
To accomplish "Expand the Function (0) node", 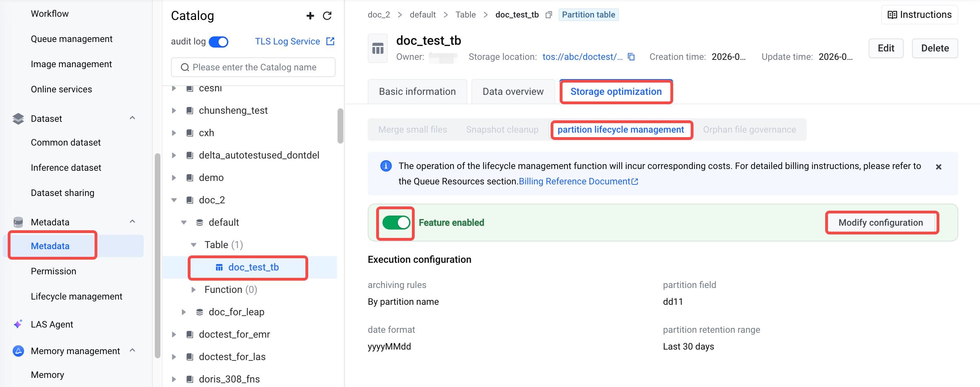I will point(193,290).
